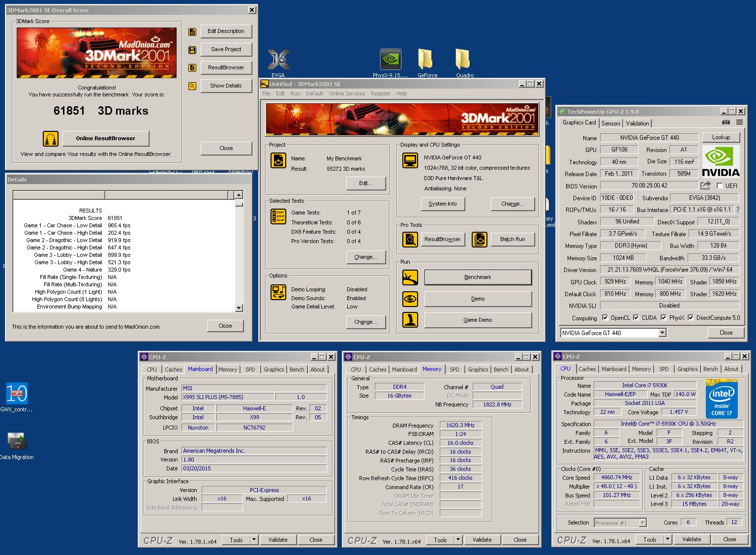This screenshot has width=756, height=555.
Task: Open the Data Migration desktop icon
Action: click(x=17, y=445)
